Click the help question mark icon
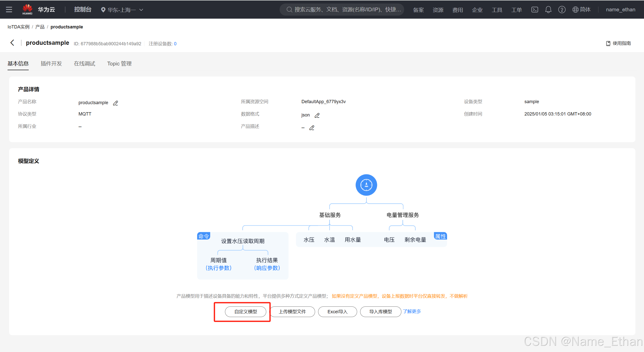The height and width of the screenshot is (352, 644). point(562,10)
